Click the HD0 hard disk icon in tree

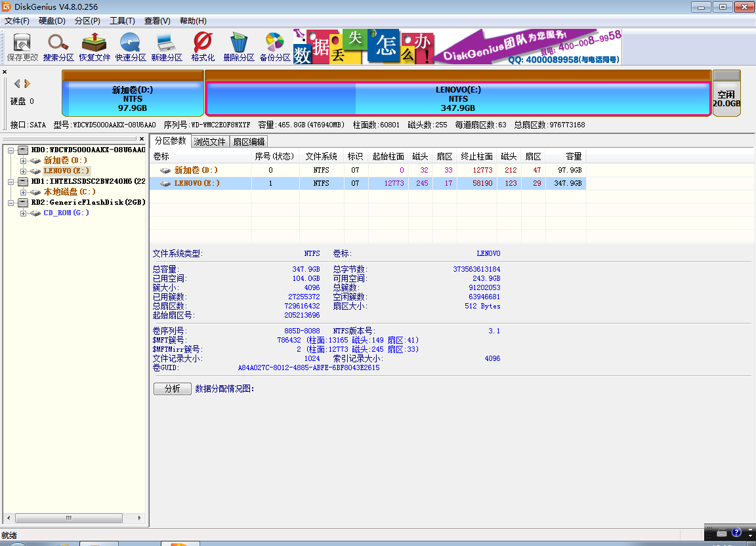[23, 150]
